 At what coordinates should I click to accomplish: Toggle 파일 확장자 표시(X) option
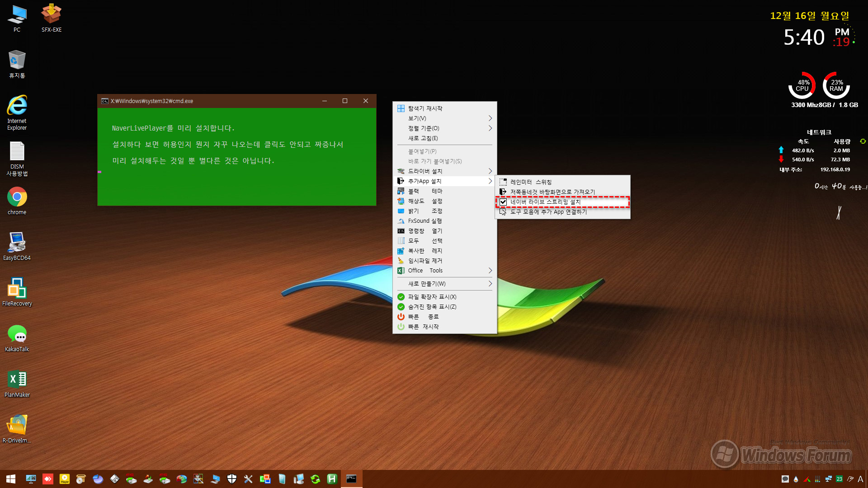pyautogui.click(x=445, y=297)
